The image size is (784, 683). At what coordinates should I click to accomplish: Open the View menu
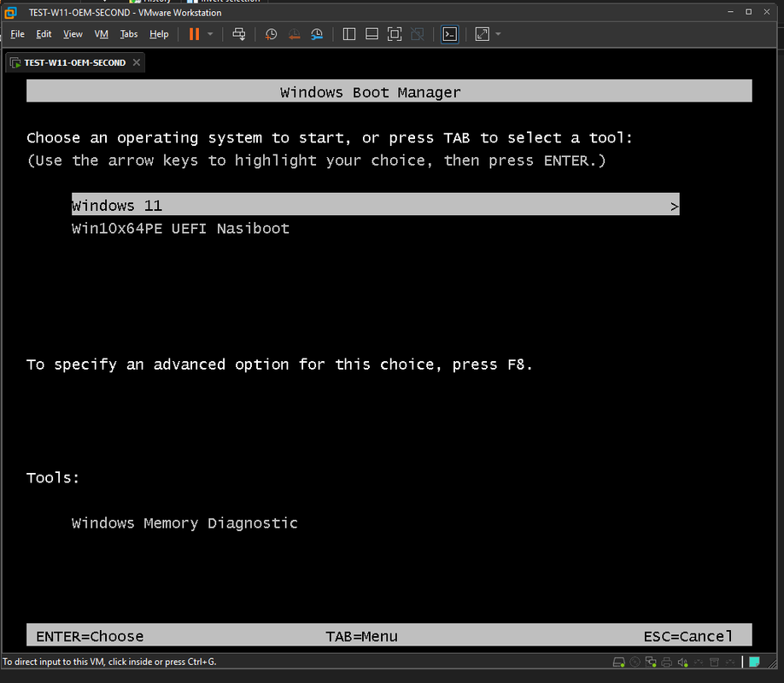pos(73,34)
